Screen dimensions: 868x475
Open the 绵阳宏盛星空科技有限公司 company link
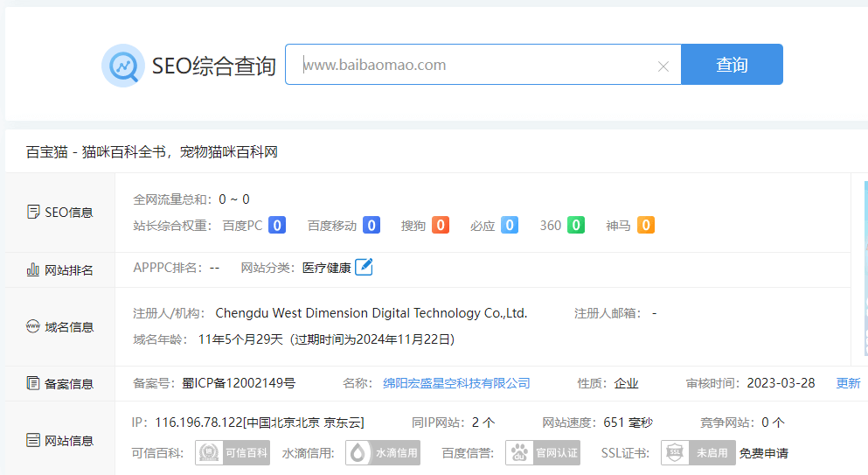456,383
